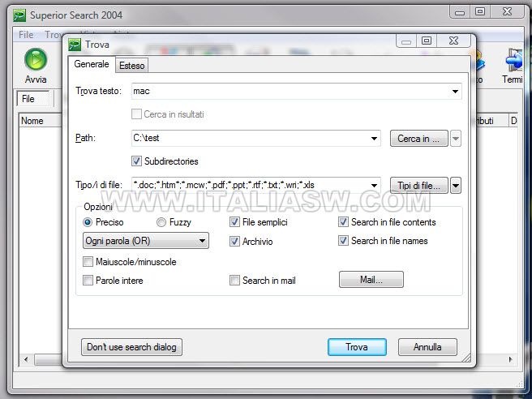This screenshot has width=532, height=399.
Task: Open the Tipo/i di file dropdown arrow
Action: (374, 185)
